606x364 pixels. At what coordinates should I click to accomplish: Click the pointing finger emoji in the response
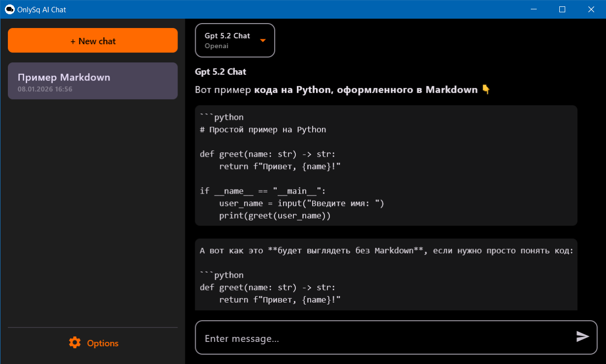tap(486, 89)
